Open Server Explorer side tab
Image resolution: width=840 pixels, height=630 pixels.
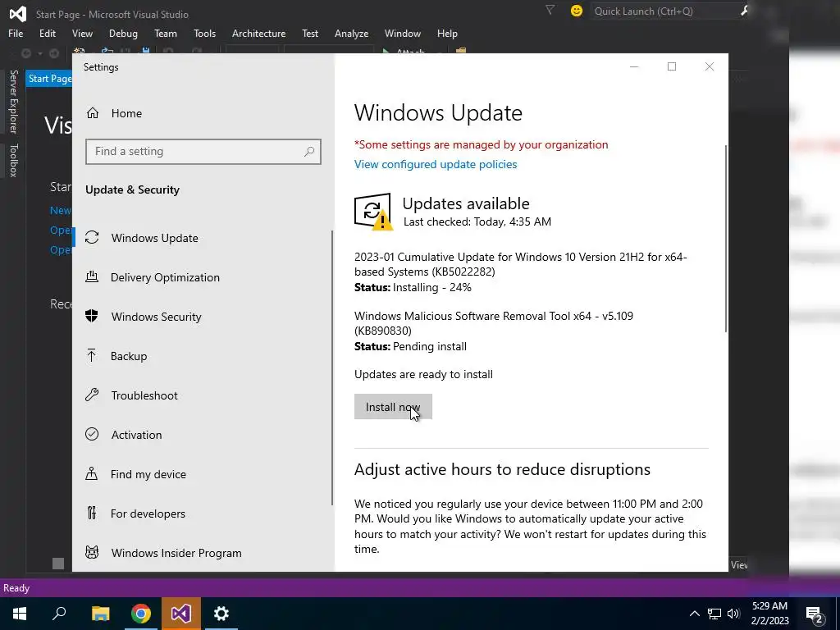[x=13, y=101]
